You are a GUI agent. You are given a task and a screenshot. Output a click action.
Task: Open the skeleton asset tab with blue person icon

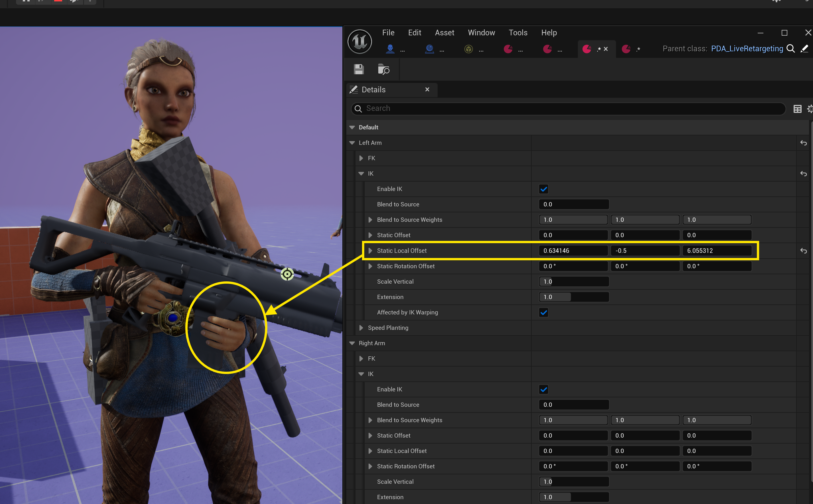click(x=390, y=49)
